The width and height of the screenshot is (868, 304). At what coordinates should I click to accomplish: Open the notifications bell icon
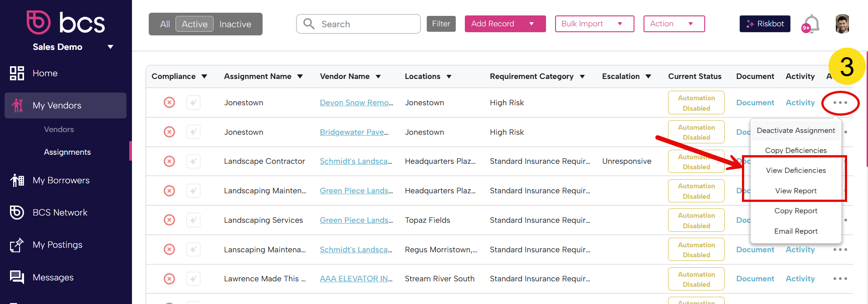[811, 24]
